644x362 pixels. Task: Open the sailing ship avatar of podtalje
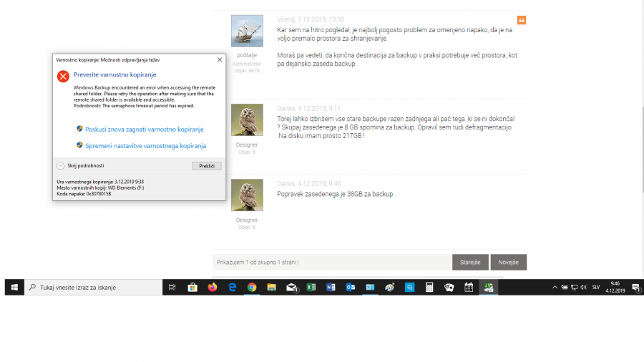[247, 31]
